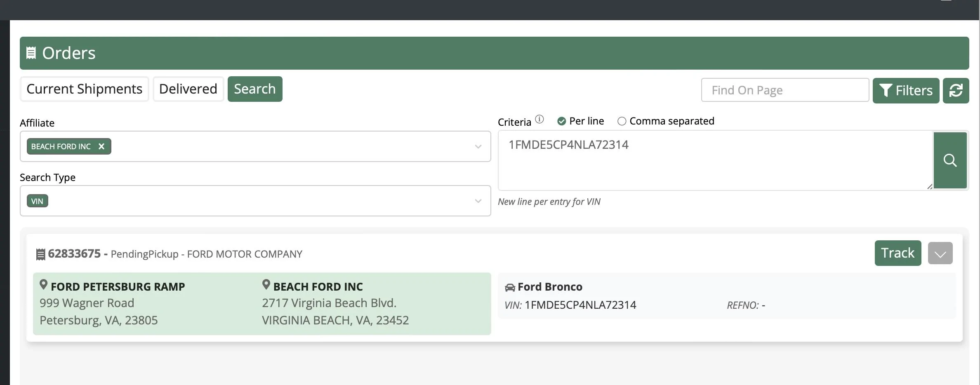
Task: Click the Orders header receipt icon
Action: (31, 53)
